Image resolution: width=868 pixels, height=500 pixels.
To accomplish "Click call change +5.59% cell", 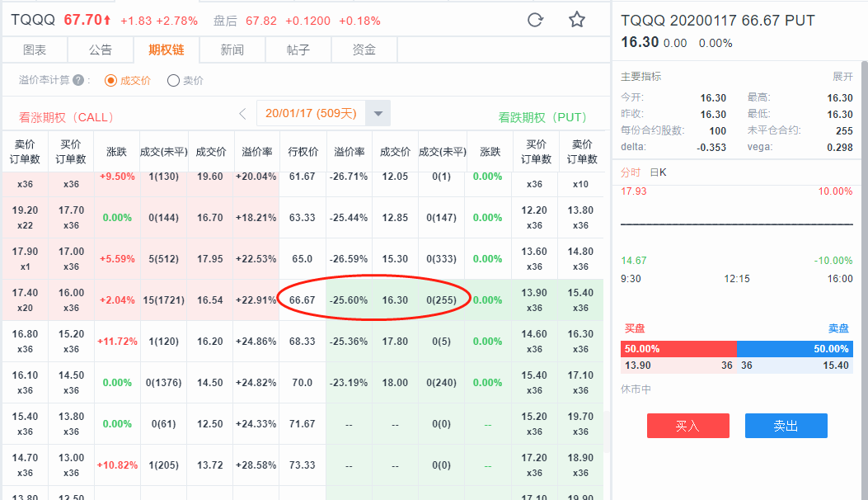I will pyautogui.click(x=117, y=259).
